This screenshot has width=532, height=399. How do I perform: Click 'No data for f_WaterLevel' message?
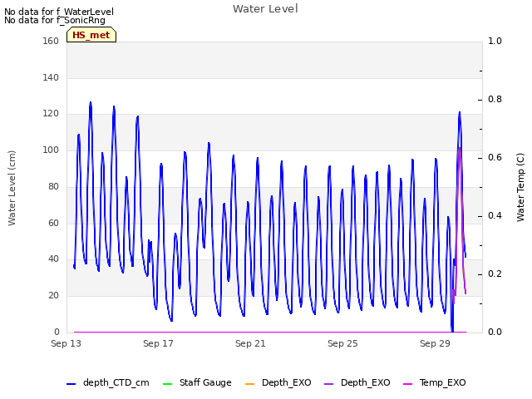pyautogui.click(x=59, y=12)
